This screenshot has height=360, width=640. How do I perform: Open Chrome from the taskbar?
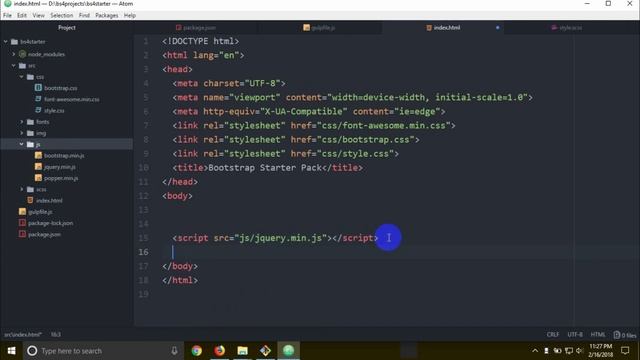pos(197,351)
